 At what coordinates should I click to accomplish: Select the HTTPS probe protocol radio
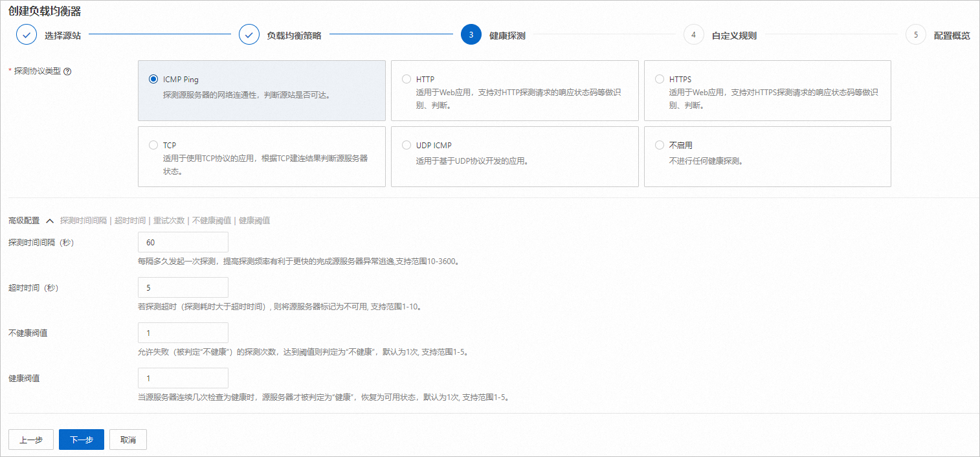point(660,79)
